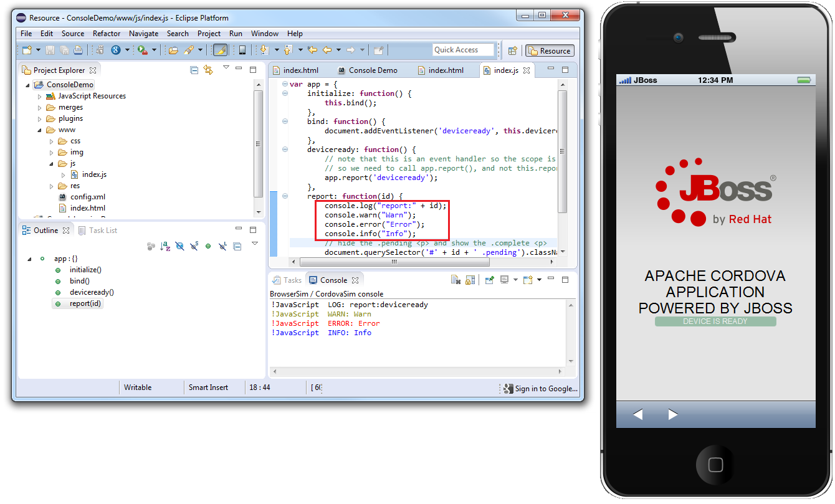Click the editor vertical scrollbar thumb
This screenshot has height=504, width=835.
coord(562,151)
